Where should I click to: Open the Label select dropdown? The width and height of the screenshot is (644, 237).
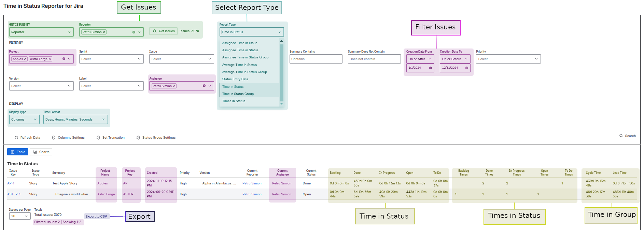(111, 86)
